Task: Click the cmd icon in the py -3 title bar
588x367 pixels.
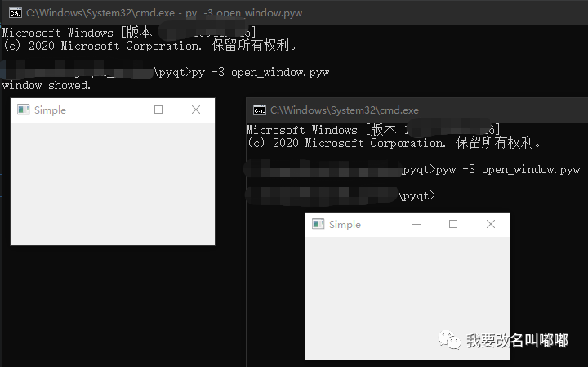Action: coord(13,12)
